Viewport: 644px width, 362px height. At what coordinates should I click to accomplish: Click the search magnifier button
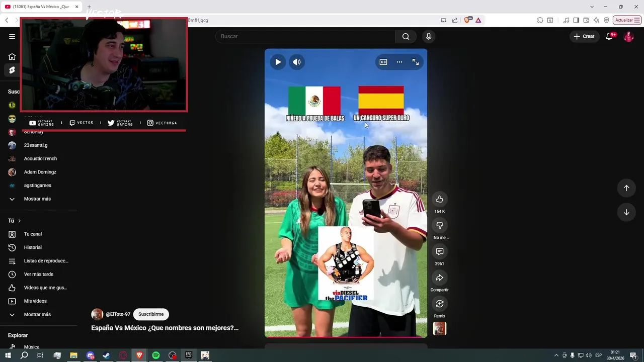click(406, 36)
